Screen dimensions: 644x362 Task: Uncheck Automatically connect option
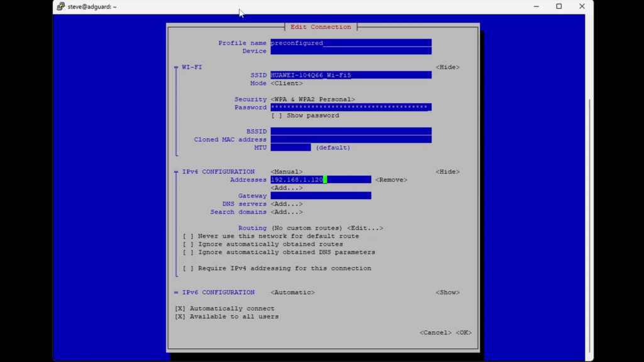pyautogui.click(x=180, y=309)
